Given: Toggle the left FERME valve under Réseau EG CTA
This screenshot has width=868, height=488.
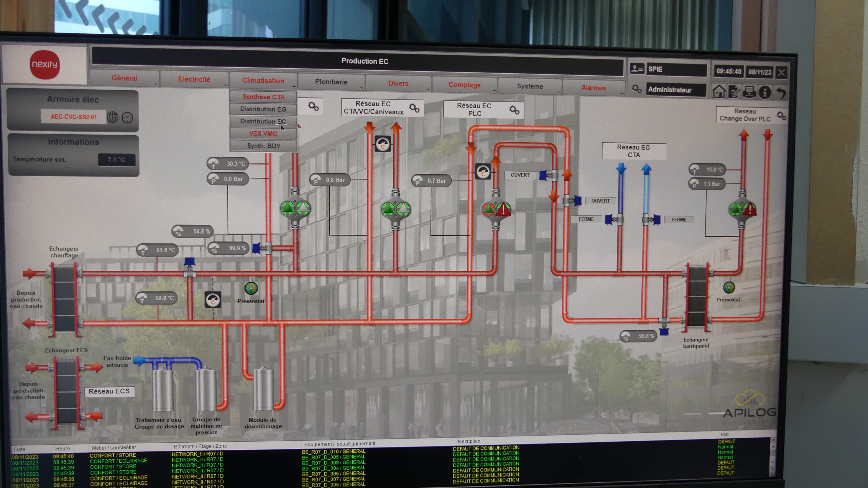Looking at the screenshot, I should click(x=609, y=219).
